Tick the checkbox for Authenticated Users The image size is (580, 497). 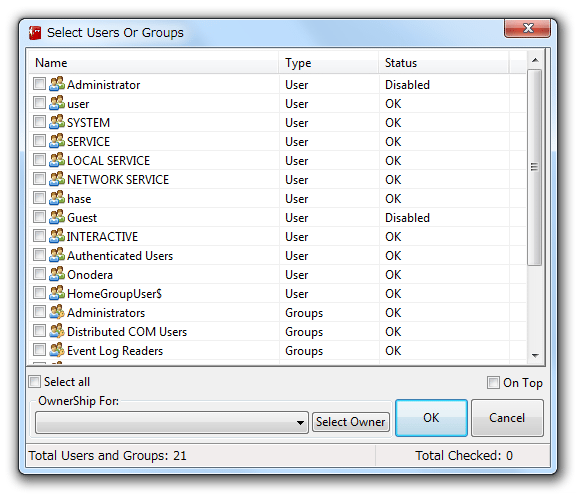(x=39, y=255)
